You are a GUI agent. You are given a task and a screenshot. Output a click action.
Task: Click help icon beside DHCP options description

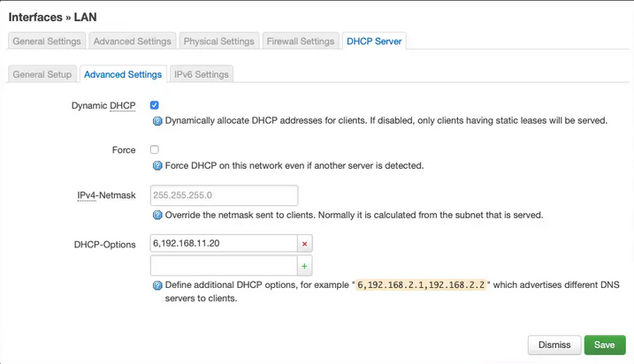click(157, 285)
